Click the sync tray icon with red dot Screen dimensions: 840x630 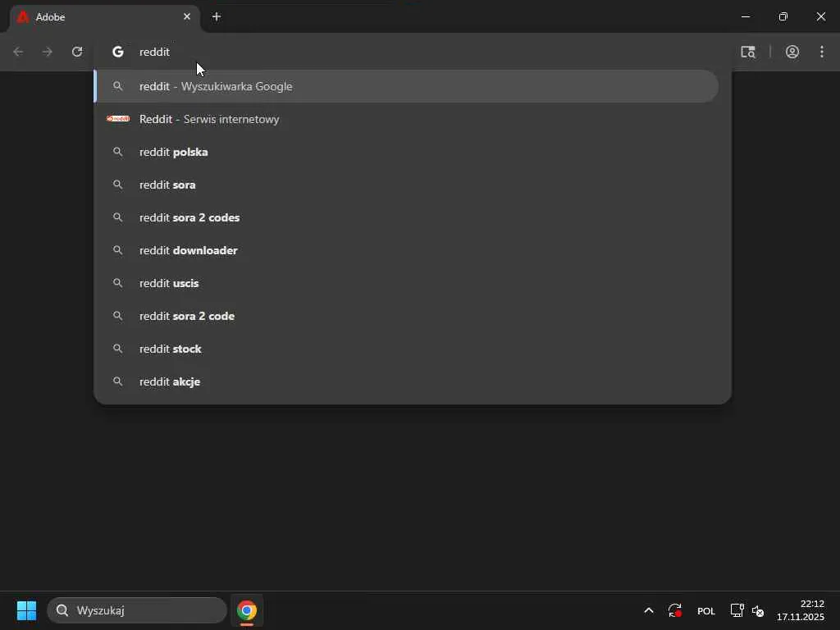675,610
